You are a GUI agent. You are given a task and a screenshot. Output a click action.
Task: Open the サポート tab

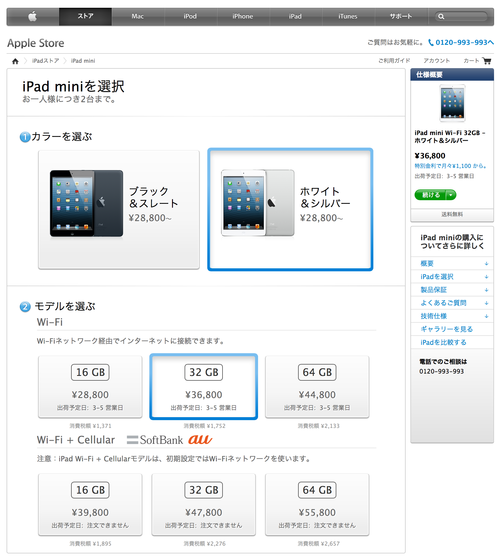click(x=401, y=16)
